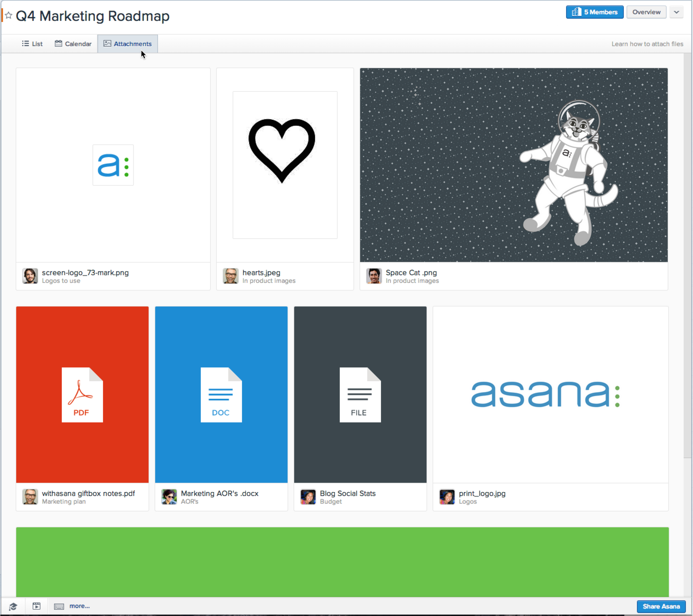The height and width of the screenshot is (616, 693).
Task: Click avatar next to Blog Social Stats
Action: 308,497
